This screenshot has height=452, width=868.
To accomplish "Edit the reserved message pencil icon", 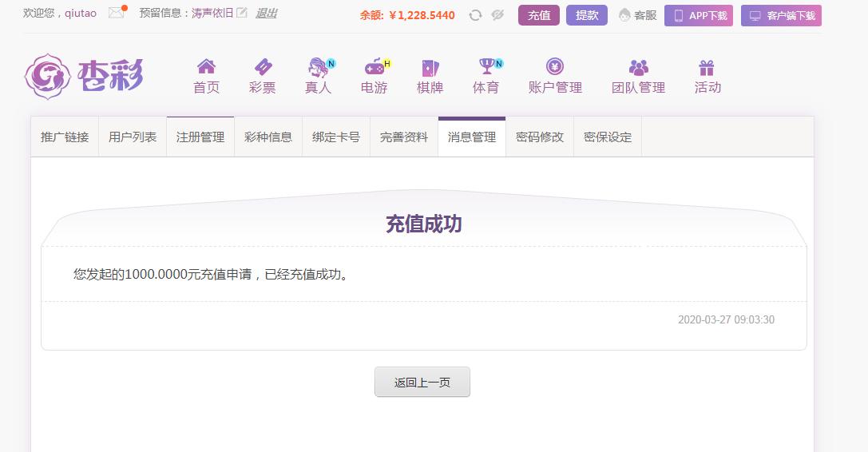I will [242, 12].
